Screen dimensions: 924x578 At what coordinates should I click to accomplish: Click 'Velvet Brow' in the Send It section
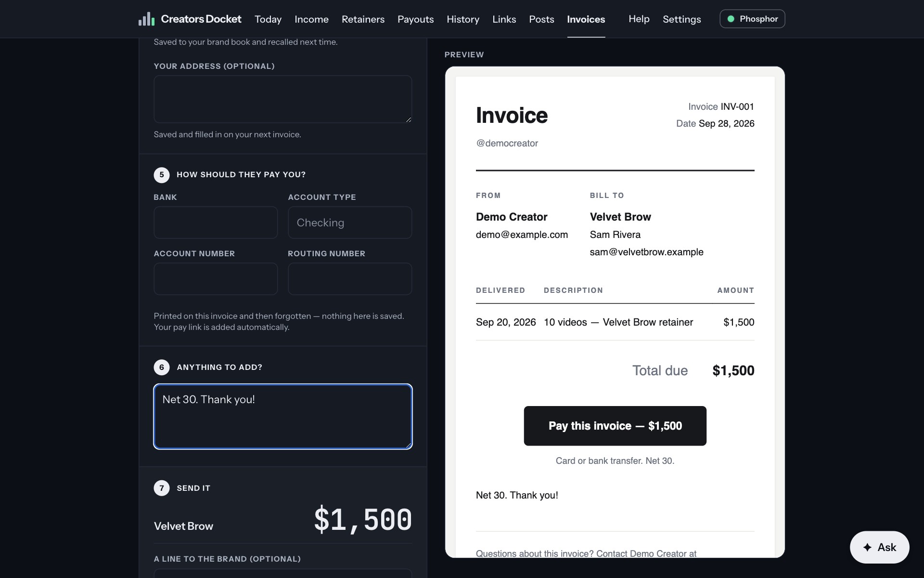pyautogui.click(x=183, y=526)
